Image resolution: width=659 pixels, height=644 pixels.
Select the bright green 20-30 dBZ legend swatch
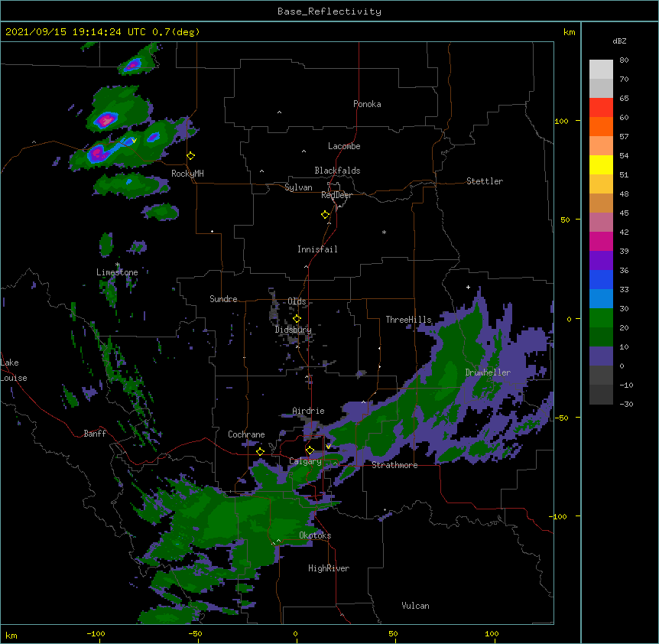(601, 318)
